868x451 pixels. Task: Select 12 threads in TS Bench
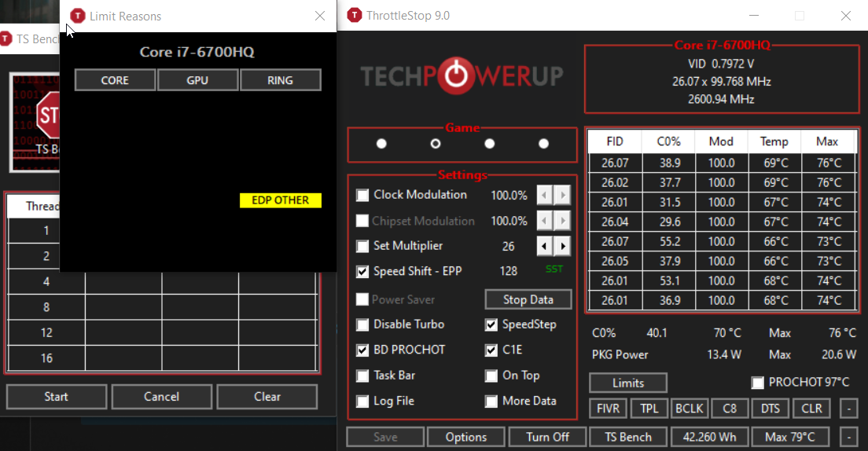46,332
